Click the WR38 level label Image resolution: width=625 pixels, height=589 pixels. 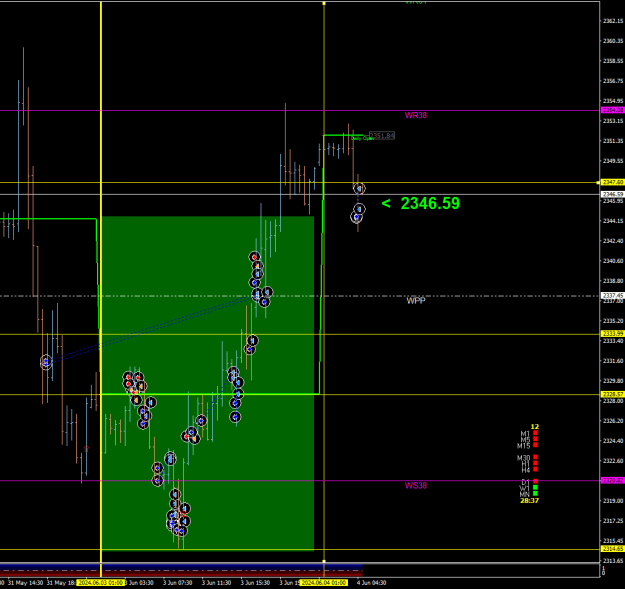pyautogui.click(x=416, y=116)
